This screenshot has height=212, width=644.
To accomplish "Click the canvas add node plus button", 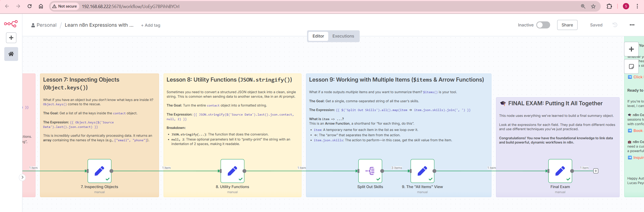I will point(631,49).
